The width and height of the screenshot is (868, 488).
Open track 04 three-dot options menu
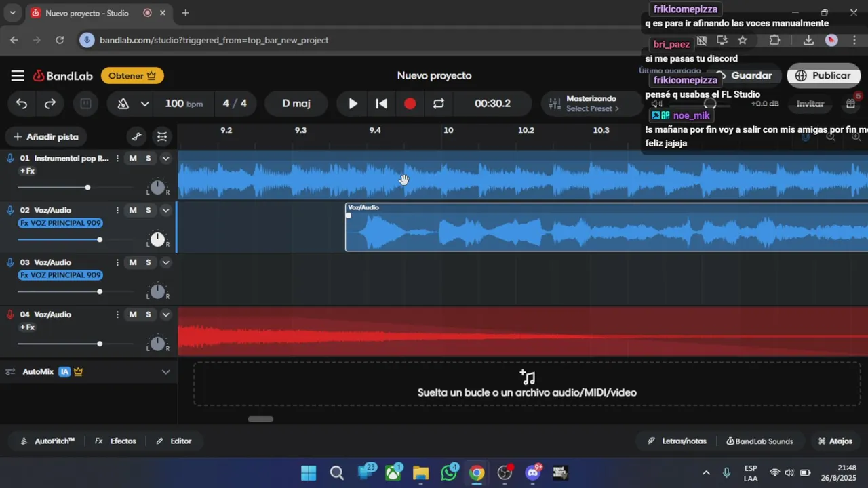117,314
